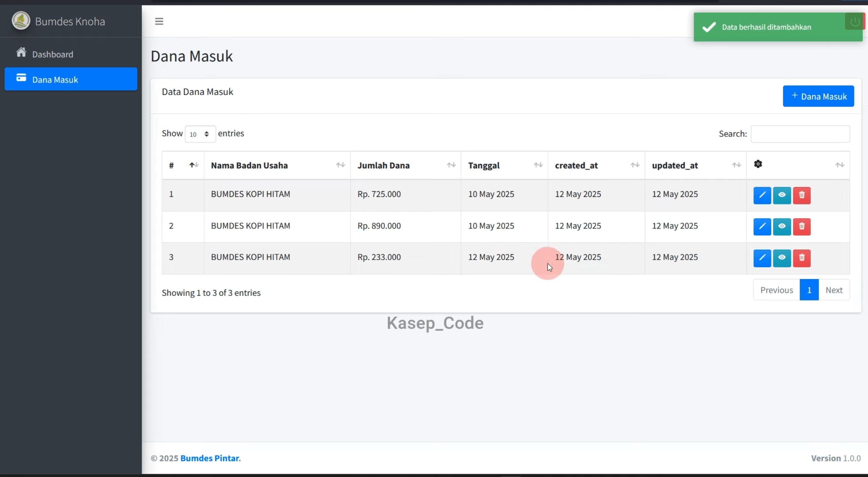Dismiss the 'Data berhasil ditambahkan' notification
868x477 pixels.
pos(778,27)
